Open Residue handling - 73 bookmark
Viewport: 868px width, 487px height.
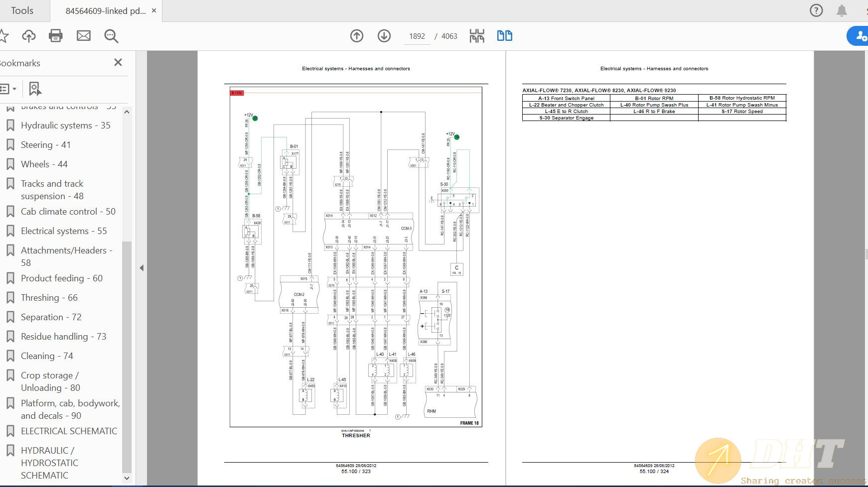point(63,337)
